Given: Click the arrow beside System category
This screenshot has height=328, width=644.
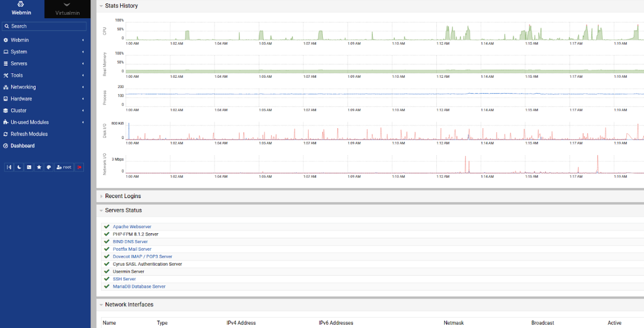Looking at the screenshot, I should point(83,52).
